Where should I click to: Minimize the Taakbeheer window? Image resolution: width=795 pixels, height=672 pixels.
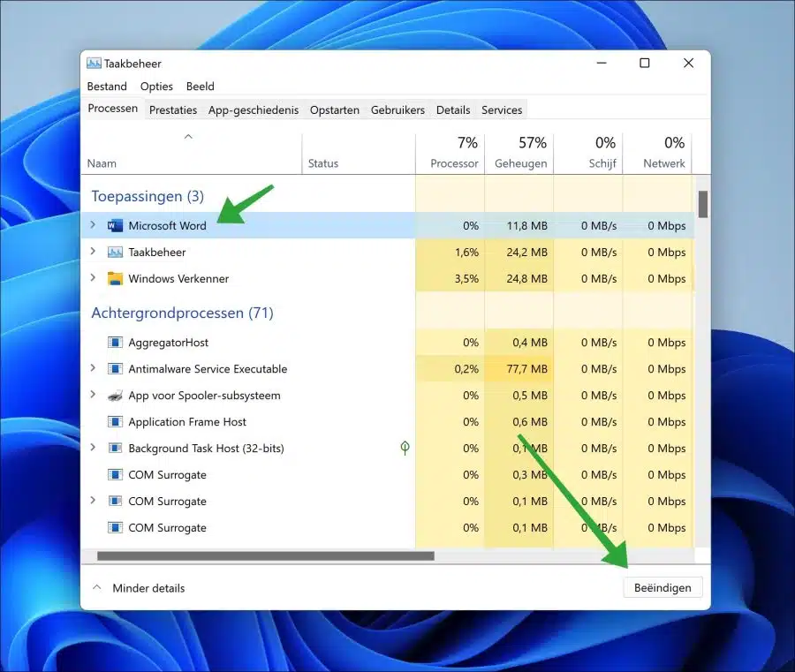[602, 63]
